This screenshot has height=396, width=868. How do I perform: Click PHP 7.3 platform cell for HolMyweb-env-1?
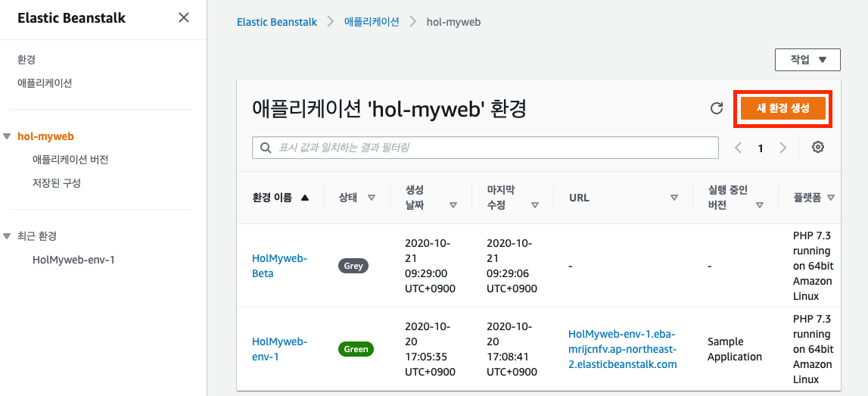click(814, 349)
